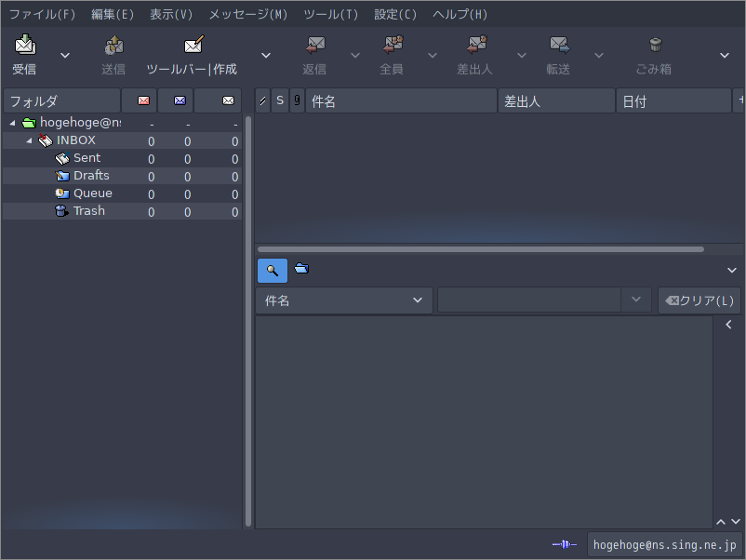The height and width of the screenshot is (560, 746).
Task: Click the hogehoge@ns.sing.ne.jp account button
Action: click(x=665, y=544)
